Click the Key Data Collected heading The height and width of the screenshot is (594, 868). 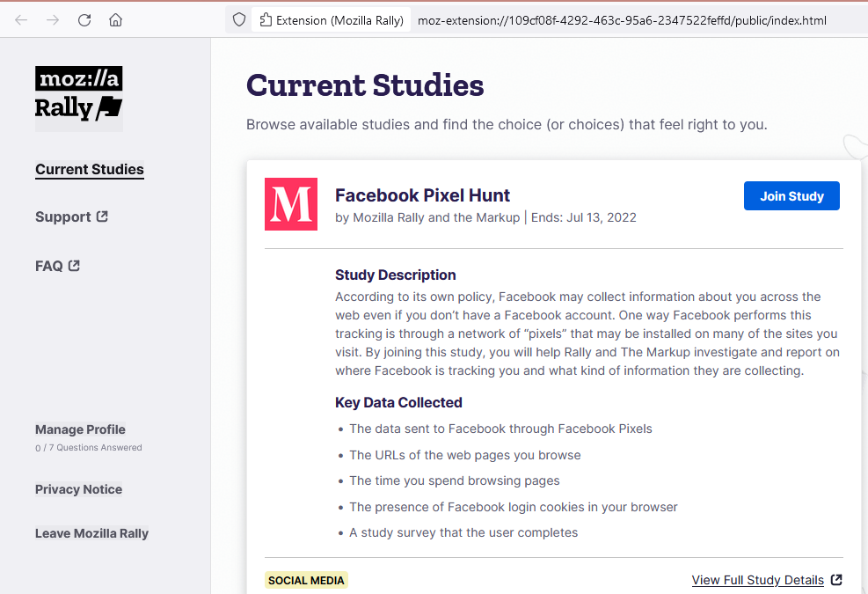(398, 402)
